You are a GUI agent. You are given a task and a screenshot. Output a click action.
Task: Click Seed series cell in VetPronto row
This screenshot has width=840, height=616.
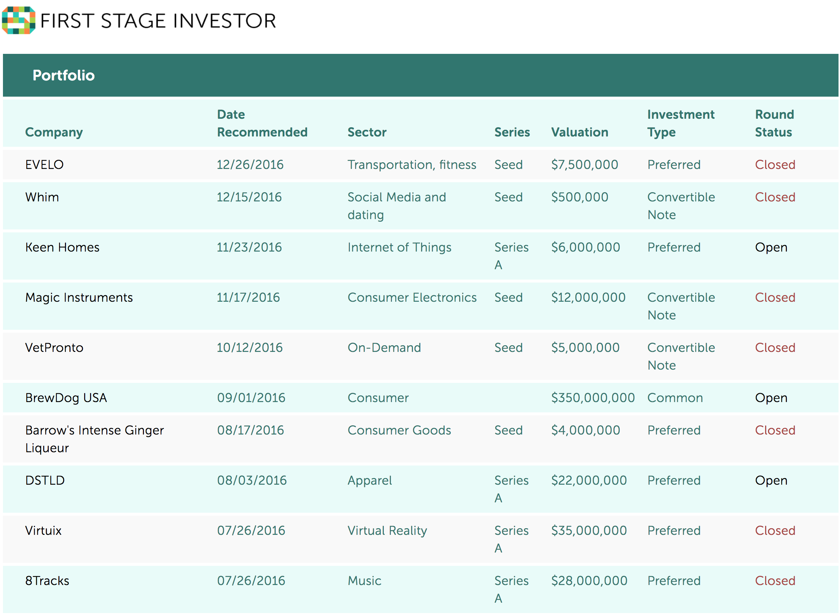(x=509, y=348)
